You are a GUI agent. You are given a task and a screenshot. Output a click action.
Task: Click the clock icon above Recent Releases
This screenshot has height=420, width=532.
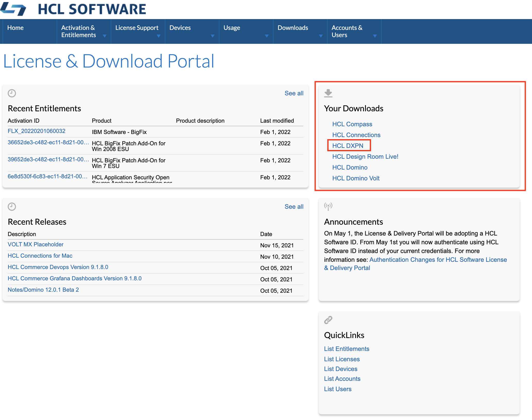11,207
